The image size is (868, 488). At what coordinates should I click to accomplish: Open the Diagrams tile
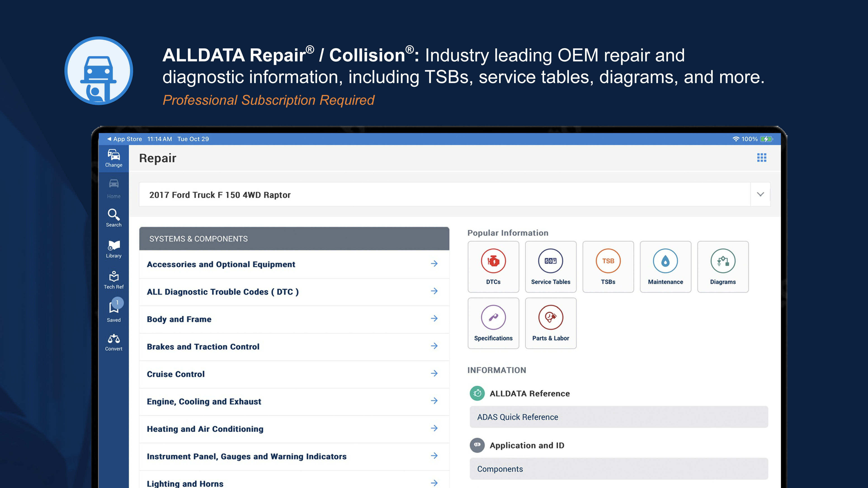click(x=723, y=267)
